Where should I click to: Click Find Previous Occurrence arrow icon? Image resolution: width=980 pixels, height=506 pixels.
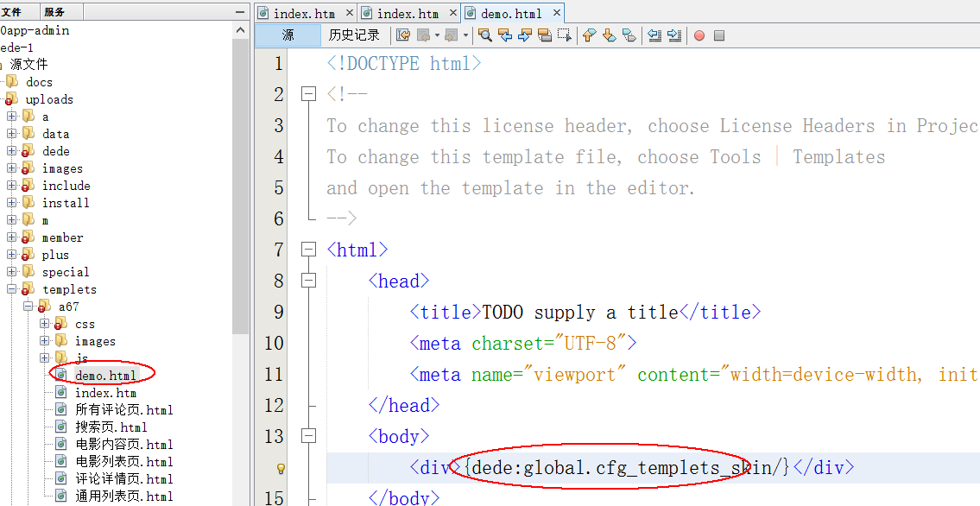505,35
